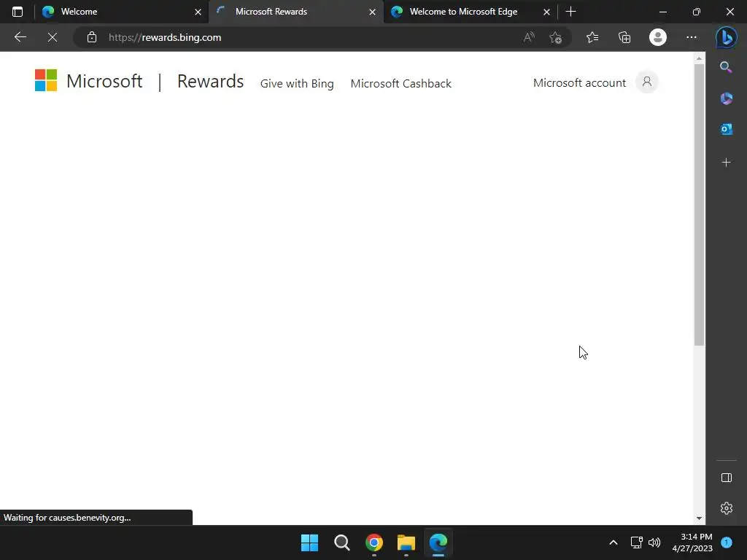Add a new sidebar app

[726, 163]
